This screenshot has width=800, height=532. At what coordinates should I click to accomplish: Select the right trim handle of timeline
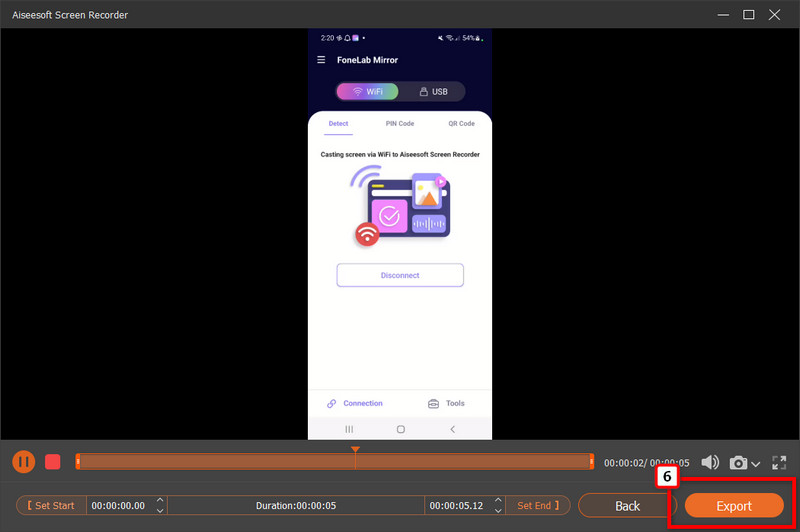click(591, 462)
